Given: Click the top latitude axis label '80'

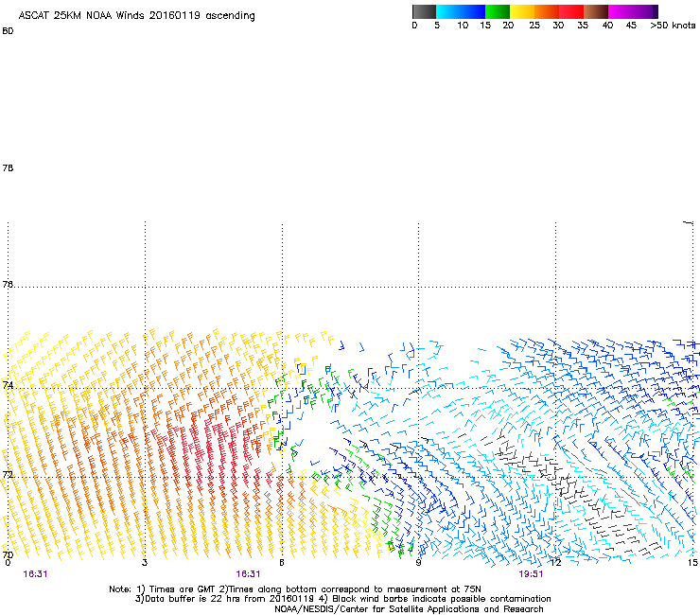Looking at the screenshot, I should 8,31.
